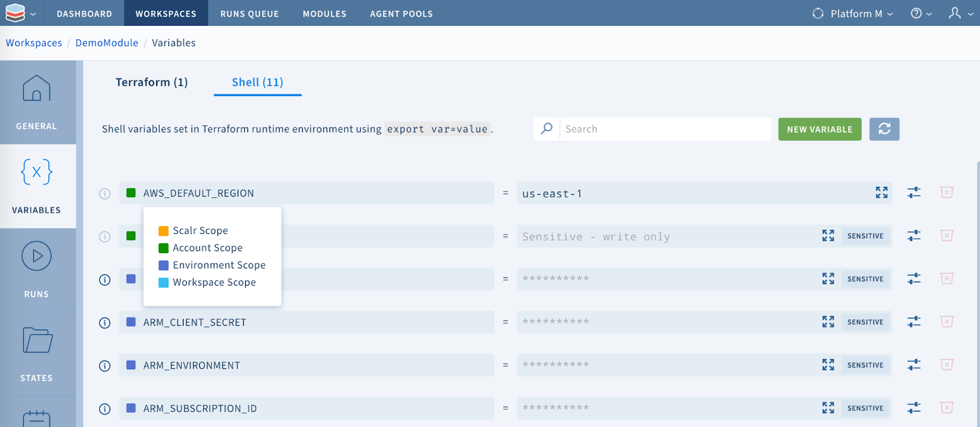Open the calendar sidebar icon at bottom
The height and width of the screenshot is (427, 980).
pos(37,418)
